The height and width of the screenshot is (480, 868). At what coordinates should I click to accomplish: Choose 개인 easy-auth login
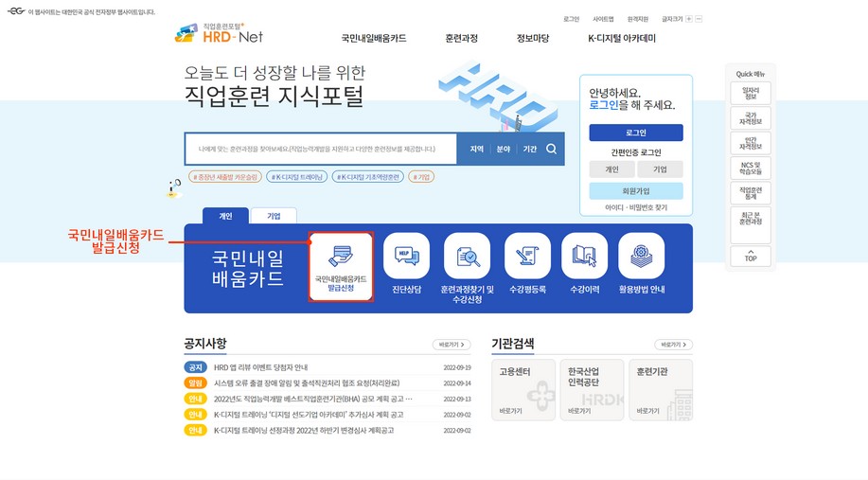point(611,169)
